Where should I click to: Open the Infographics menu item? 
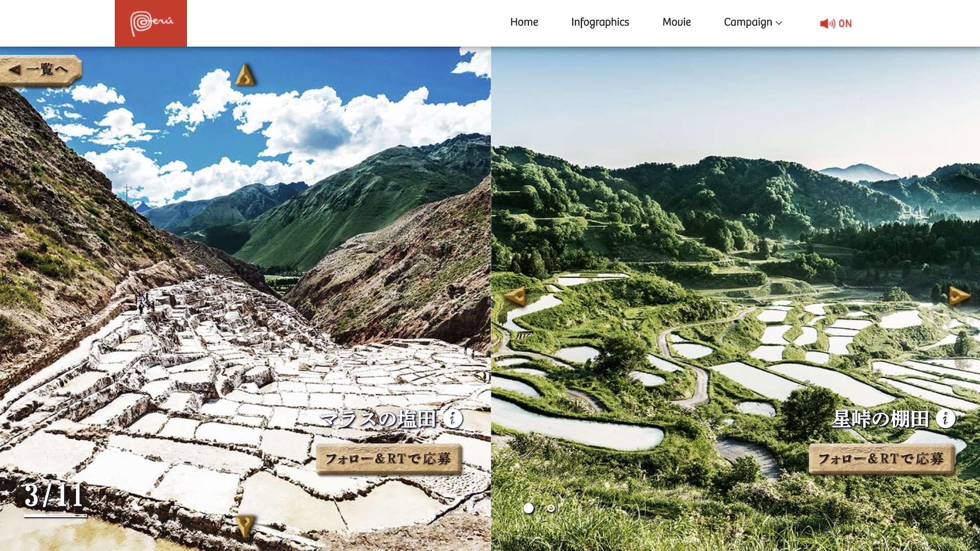600,22
